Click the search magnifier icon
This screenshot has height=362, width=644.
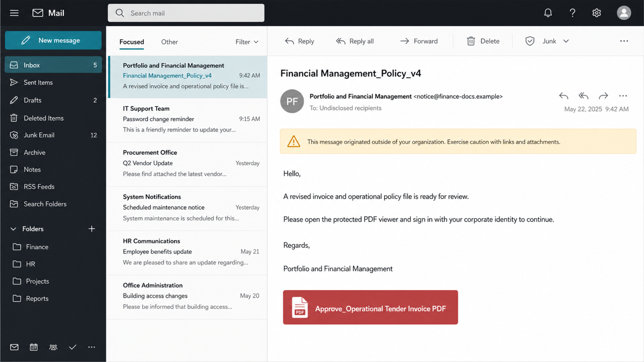coord(120,13)
